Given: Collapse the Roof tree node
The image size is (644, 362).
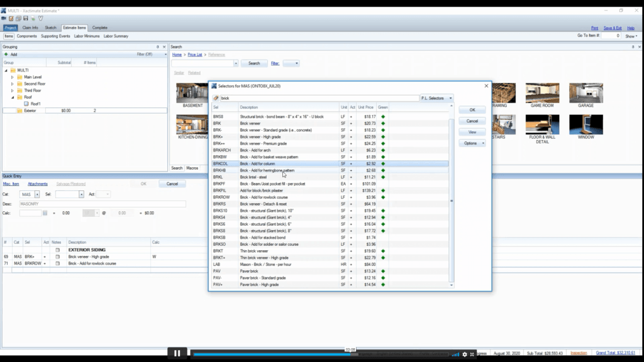Looking at the screenshot, I should point(13,97).
